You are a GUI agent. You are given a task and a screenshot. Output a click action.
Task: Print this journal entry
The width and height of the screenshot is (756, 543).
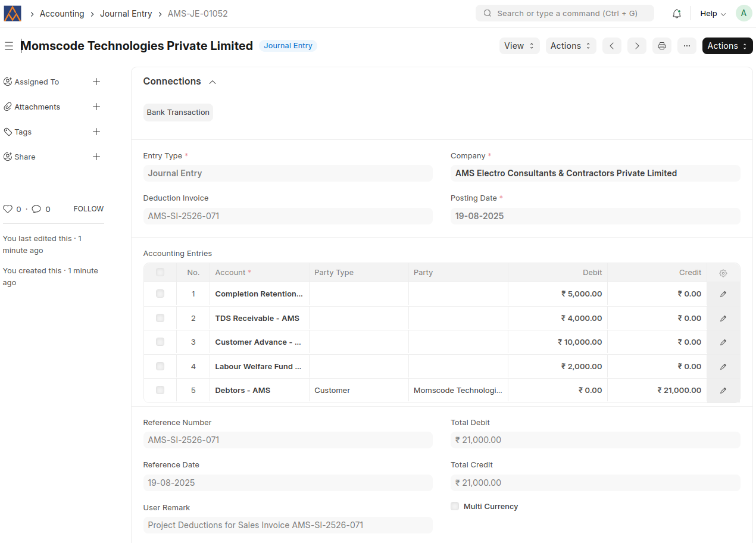pyautogui.click(x=661, y=46)
